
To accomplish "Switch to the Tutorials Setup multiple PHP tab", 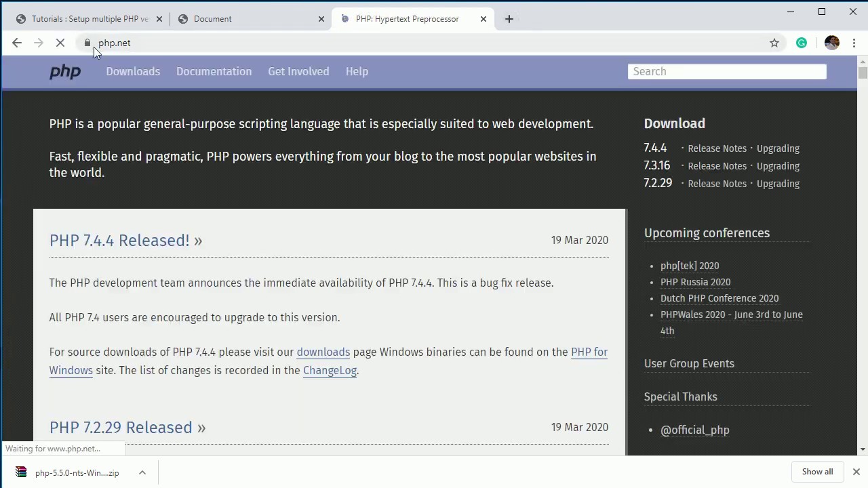I will pos(88,19).
